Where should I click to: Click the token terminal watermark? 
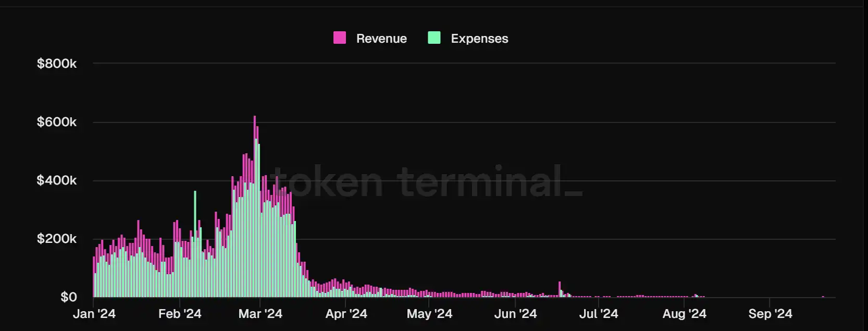click(426, 182)
